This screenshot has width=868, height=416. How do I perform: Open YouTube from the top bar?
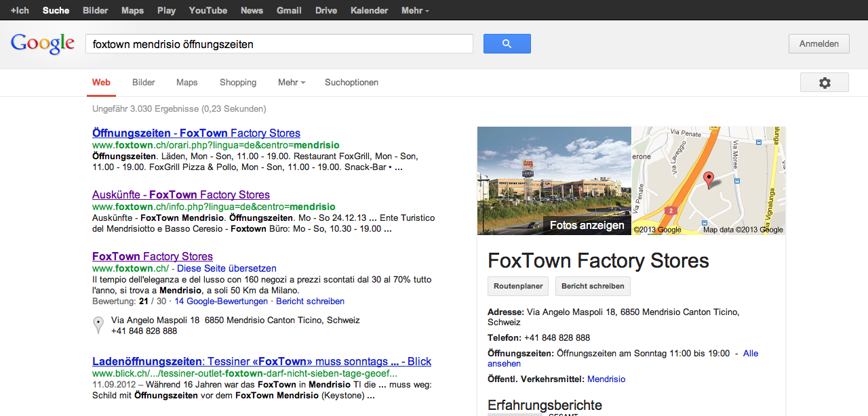pyautogui.click(x=208, y=11)
